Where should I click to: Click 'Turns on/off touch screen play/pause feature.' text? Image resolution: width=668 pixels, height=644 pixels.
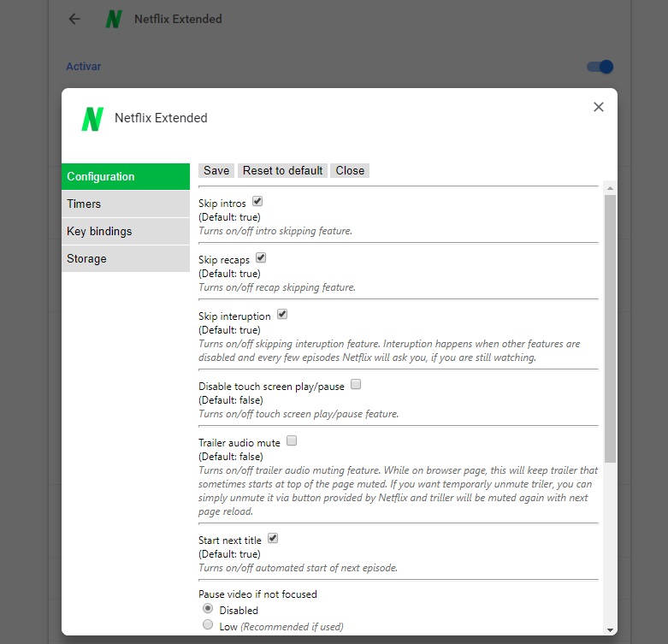299,414
